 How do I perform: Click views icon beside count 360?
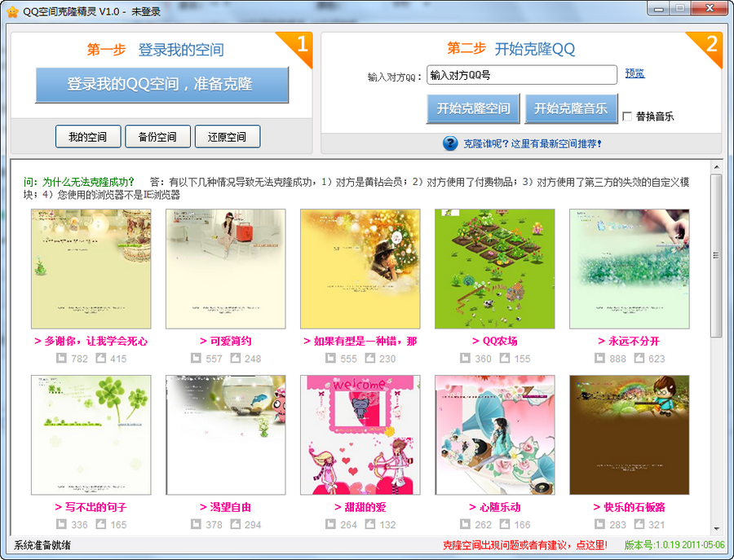coord(465,358)
